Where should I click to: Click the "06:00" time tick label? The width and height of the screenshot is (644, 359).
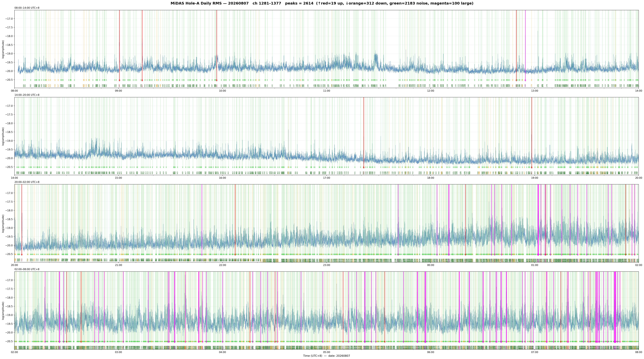coord(430,352)
